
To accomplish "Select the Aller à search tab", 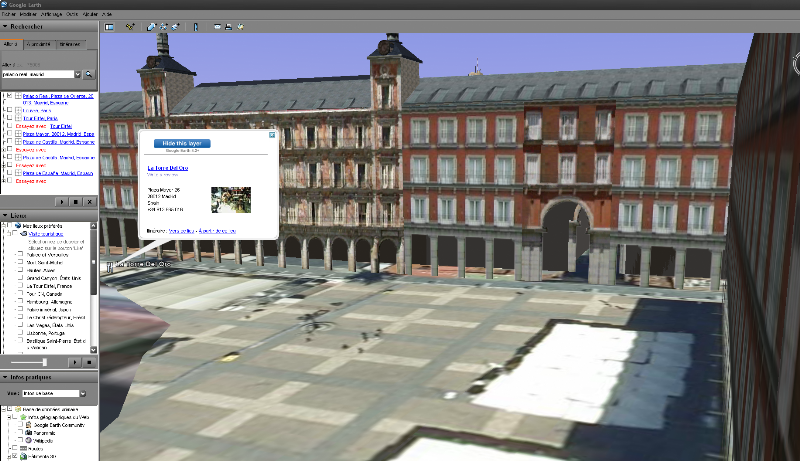I will 13,44.
